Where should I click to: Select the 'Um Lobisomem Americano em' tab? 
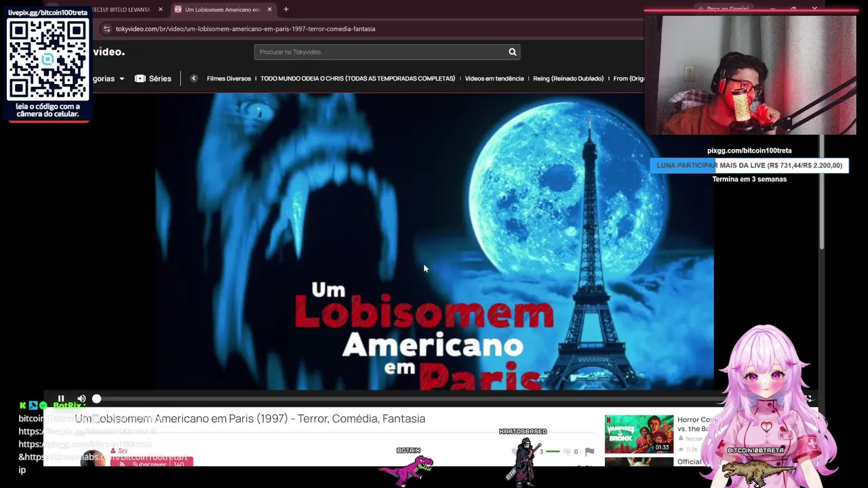click(222, 9)
